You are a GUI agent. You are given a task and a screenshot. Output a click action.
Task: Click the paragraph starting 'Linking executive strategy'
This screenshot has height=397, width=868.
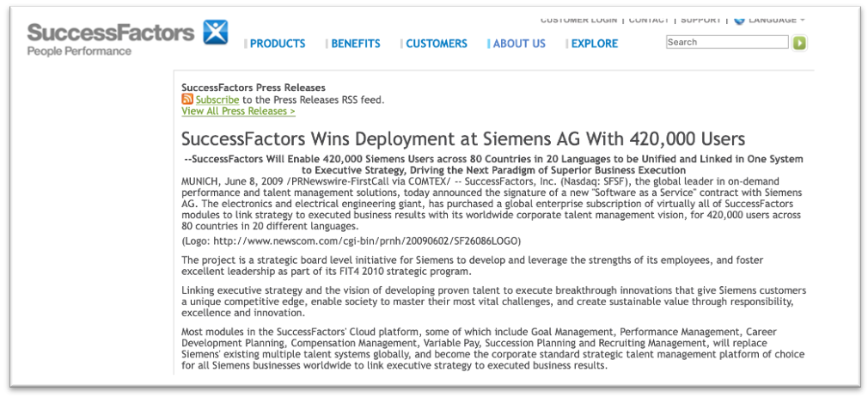coord(494,302)
